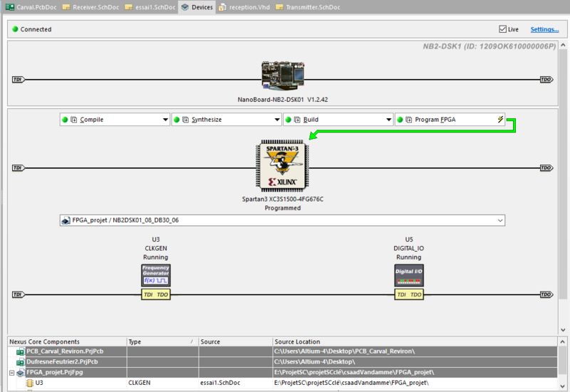Click the FPGA_projet.PrjFpg project icon in list

[20, 372]
